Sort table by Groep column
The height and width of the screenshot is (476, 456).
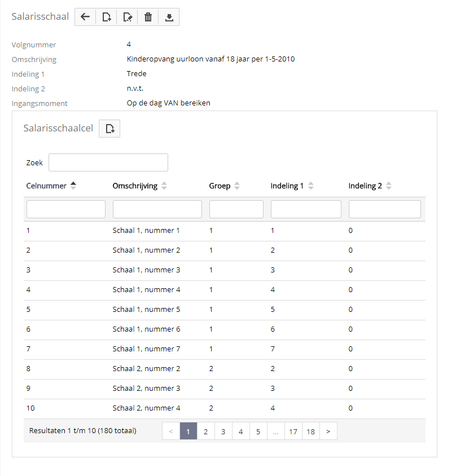(224, 186)
